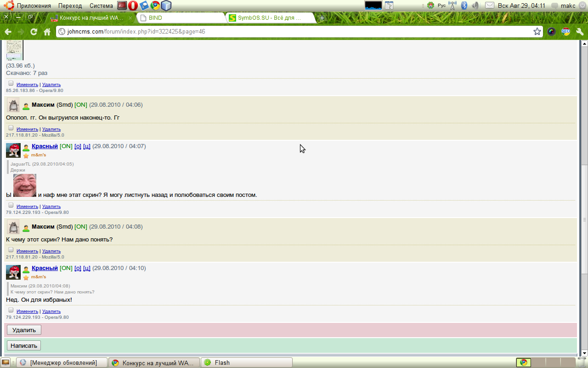Switch to Flash window in taskbar
This screenshot has height=368, width=588.
click(247, 362)
